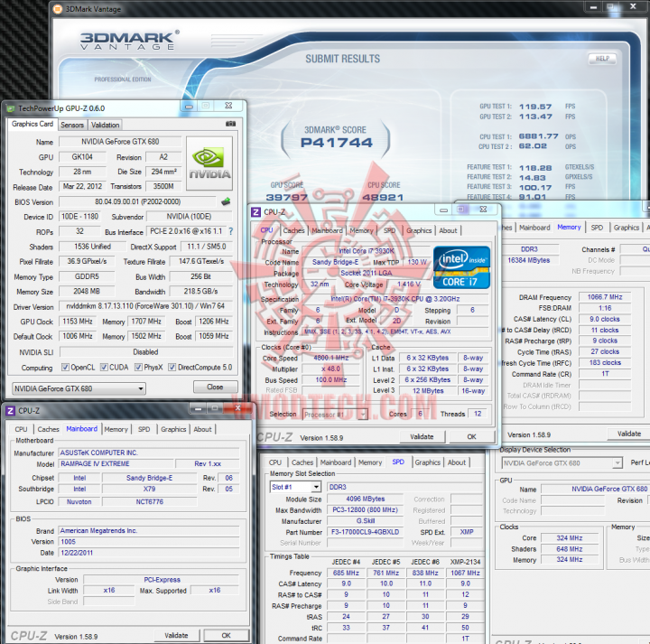Viewport: 650px width, 644px height.
Task: Click the CPU-Z icon of the Mainboard window
Action: pyautogui.click(x=10, y=411)
